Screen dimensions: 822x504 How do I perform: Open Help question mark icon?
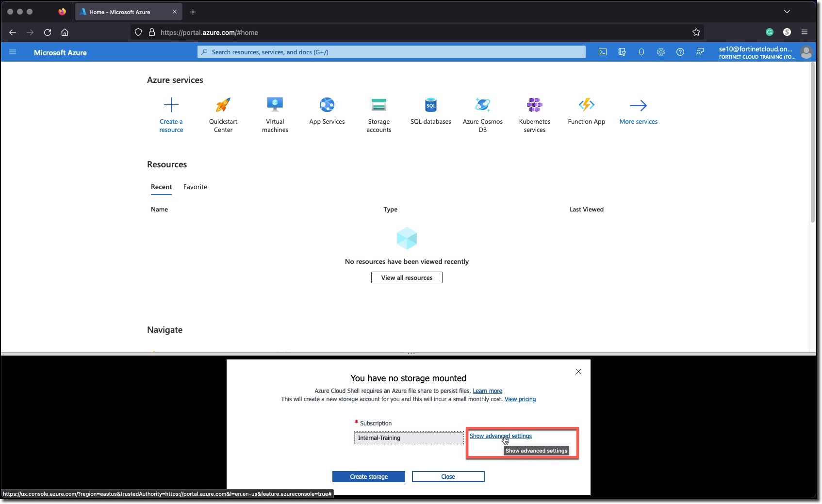(680, 52)
